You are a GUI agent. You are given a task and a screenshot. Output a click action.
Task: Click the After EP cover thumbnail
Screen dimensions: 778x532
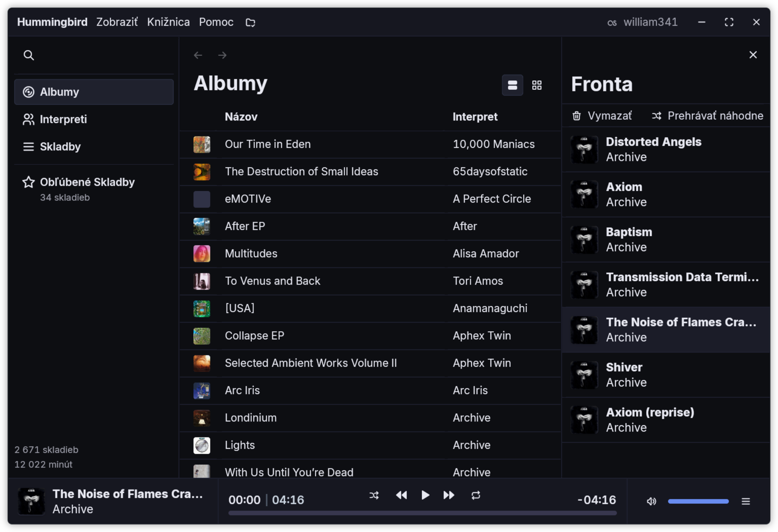(x=202, y=226)
